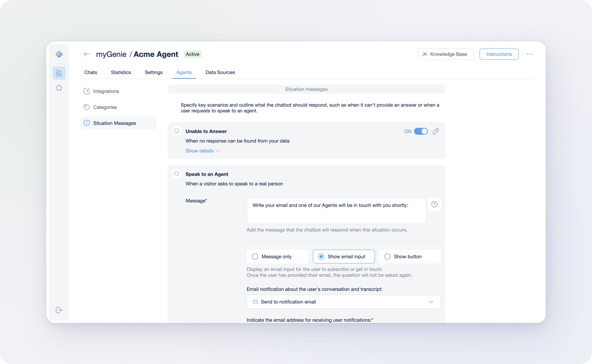Image resolution: width=592 pixels, height=364 pixels.
Task: Open the three-dot more options menu
Action: (x=529, y=54)
